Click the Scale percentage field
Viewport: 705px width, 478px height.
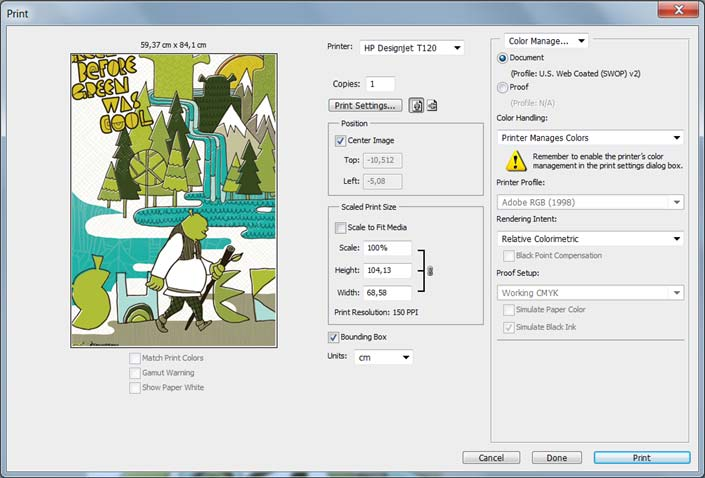[387, 248]
